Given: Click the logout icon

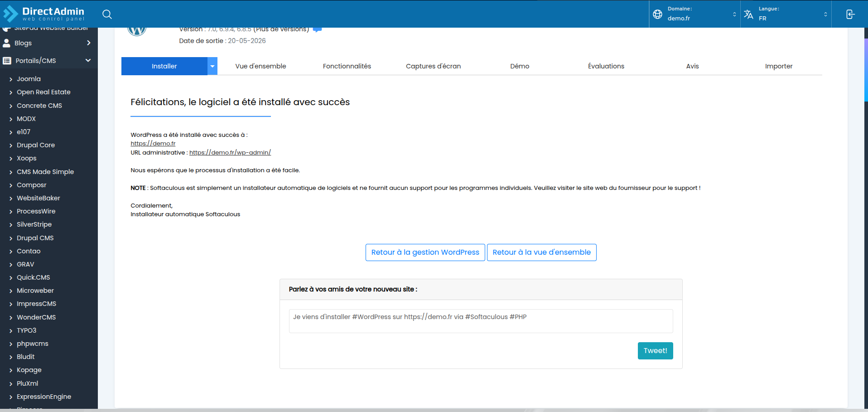Looking at the screenshot, I should [850, 14].
